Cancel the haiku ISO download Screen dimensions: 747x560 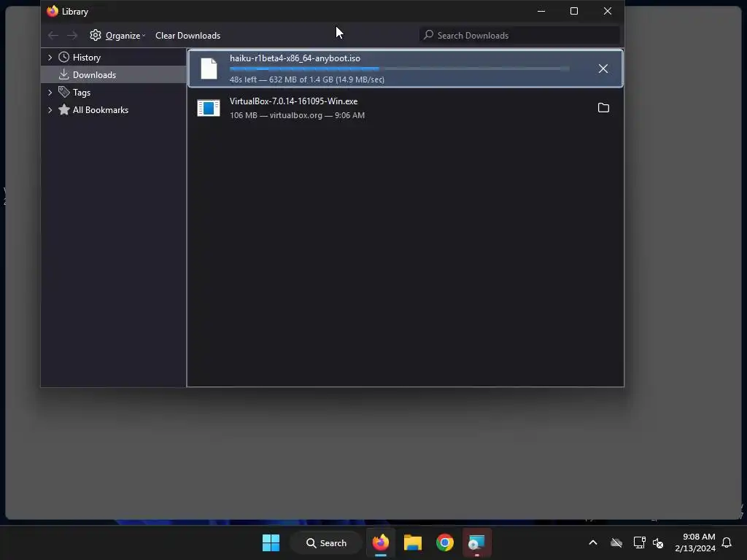coord(603,69)
